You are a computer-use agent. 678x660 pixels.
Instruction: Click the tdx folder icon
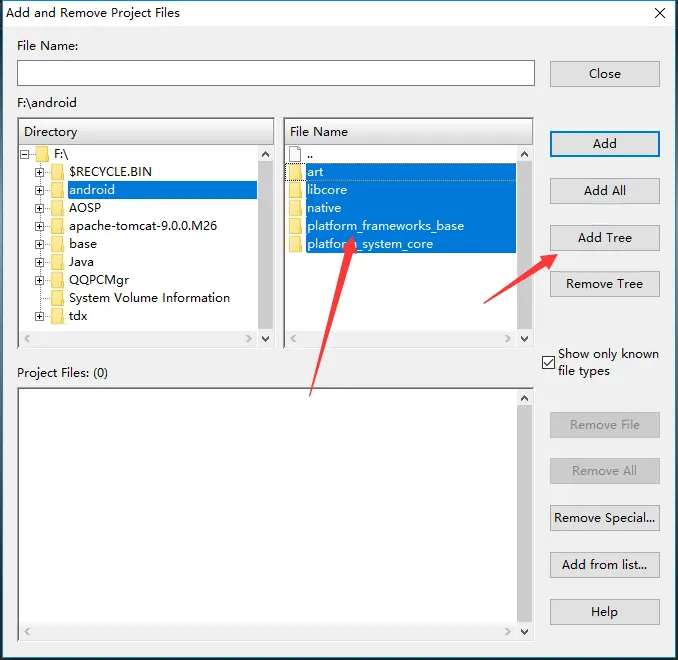point(57,316)
